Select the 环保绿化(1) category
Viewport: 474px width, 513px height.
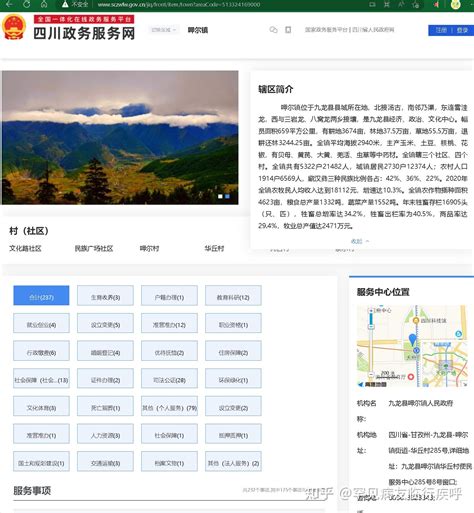(233, 378)
